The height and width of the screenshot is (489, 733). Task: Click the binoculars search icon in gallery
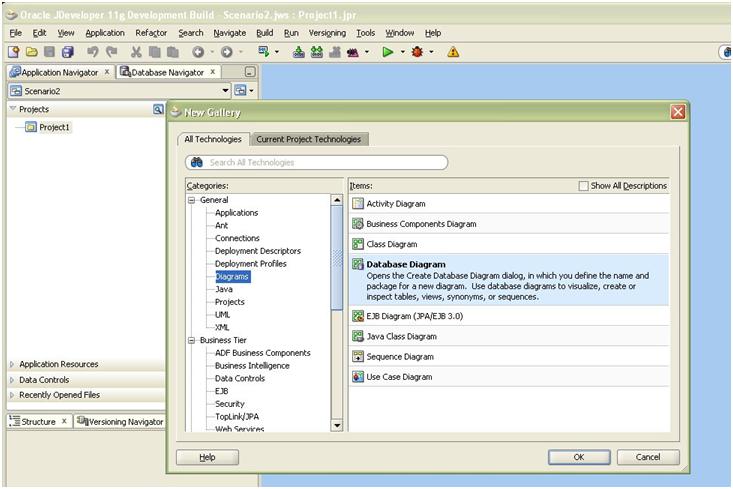[197, 162]
